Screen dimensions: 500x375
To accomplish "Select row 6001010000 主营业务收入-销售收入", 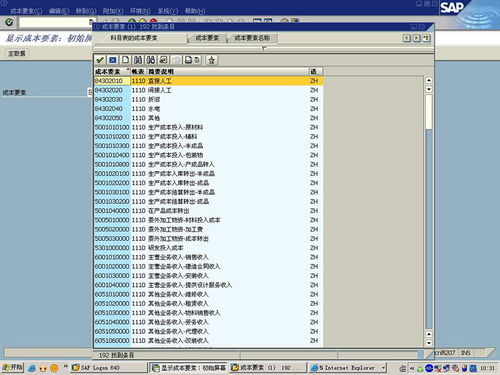I will pos(208,257).
